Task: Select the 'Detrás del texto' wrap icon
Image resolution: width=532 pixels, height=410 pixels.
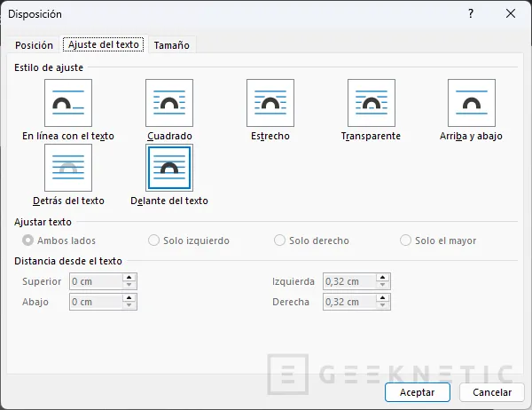Action: (x=68, y=168)
